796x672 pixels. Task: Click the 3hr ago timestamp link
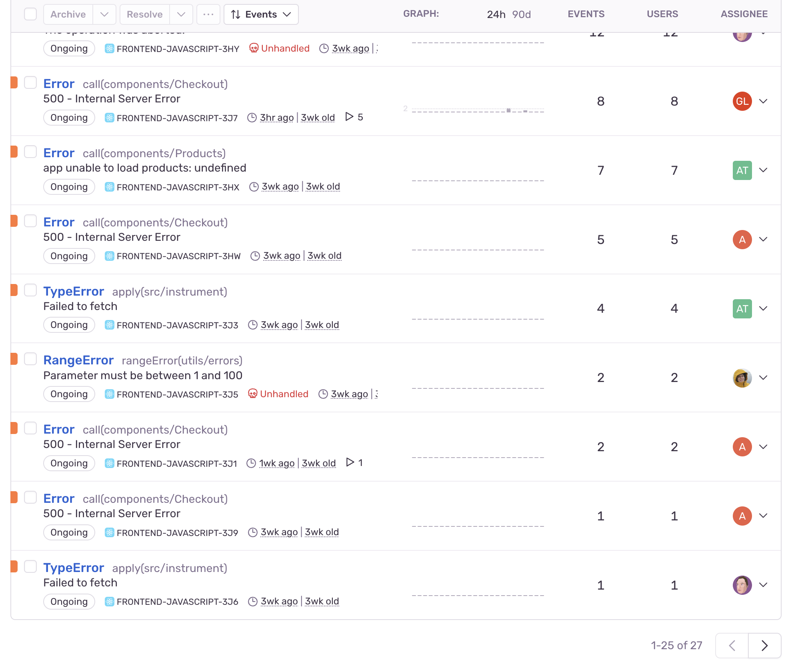[276, 117]
